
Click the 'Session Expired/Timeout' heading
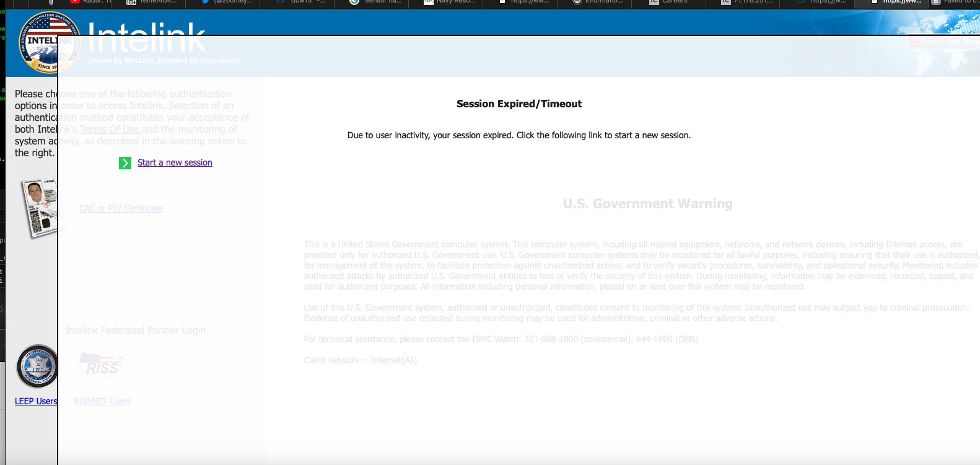pyautogui.click(x=519, y=104)
